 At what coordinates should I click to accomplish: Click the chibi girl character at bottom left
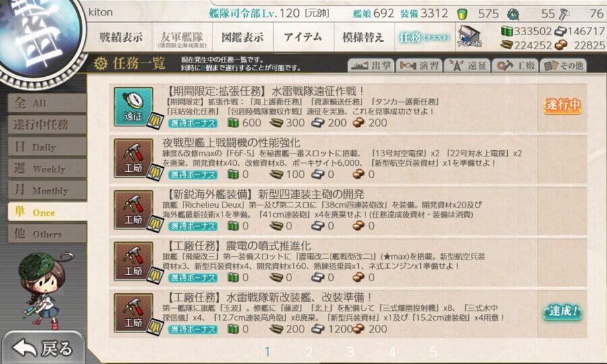[43, 289]
